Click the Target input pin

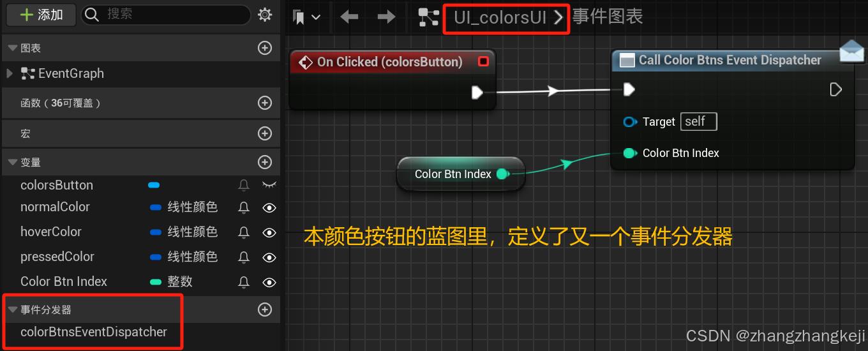click(x=630, y=122)
